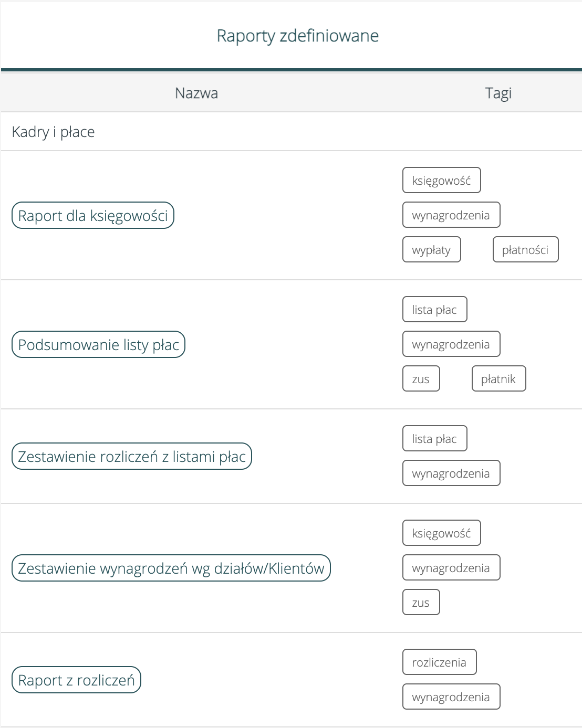Click księgowość tag in Raport dla księgowości row
The width and height of the screenshot is (582, 728).
click(441, 181)
